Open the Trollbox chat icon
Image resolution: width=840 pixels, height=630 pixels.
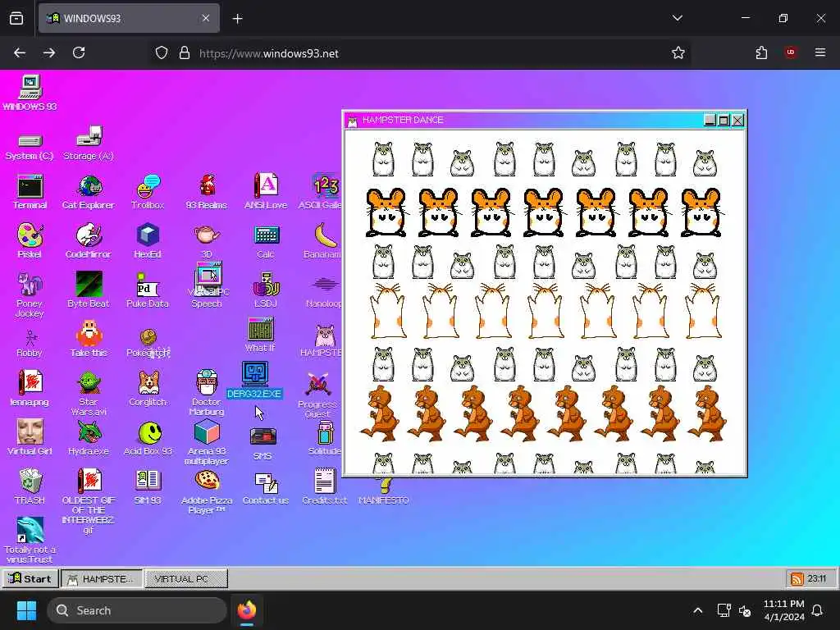[148, 192]
